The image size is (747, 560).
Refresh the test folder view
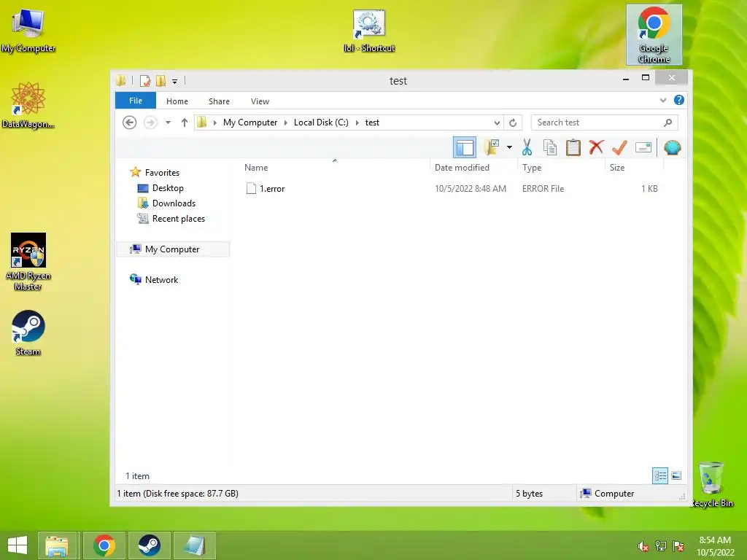[513, 122]
